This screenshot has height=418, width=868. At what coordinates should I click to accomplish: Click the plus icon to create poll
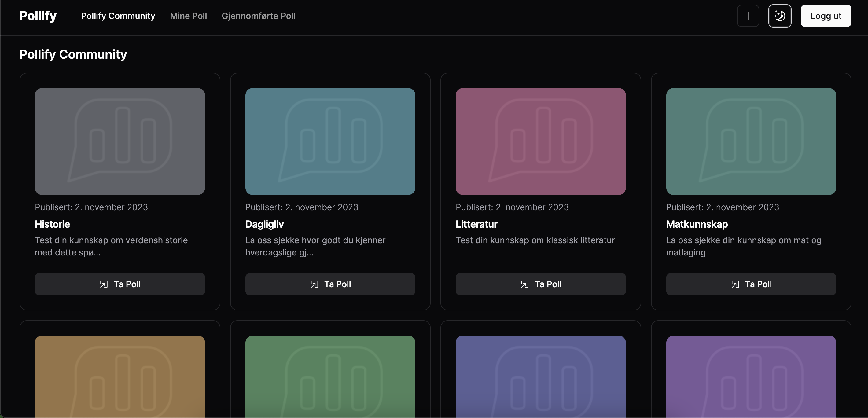[748, 16]
